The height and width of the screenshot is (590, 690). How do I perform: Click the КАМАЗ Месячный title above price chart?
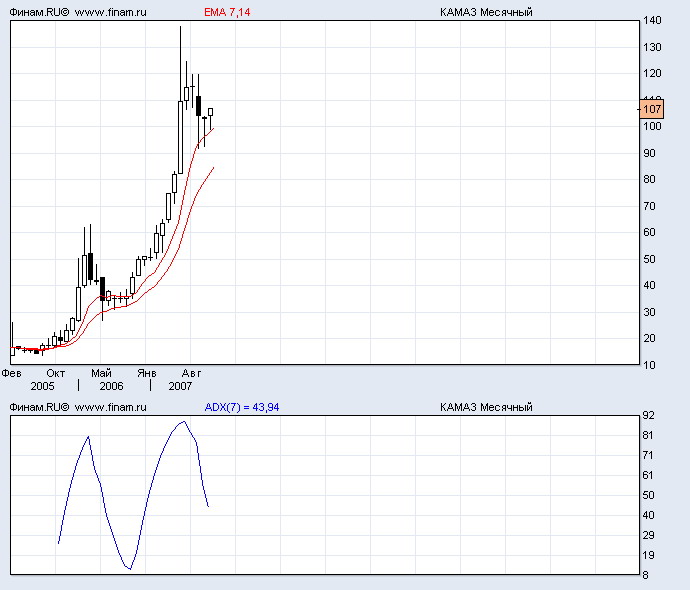(x=486, y=12)
